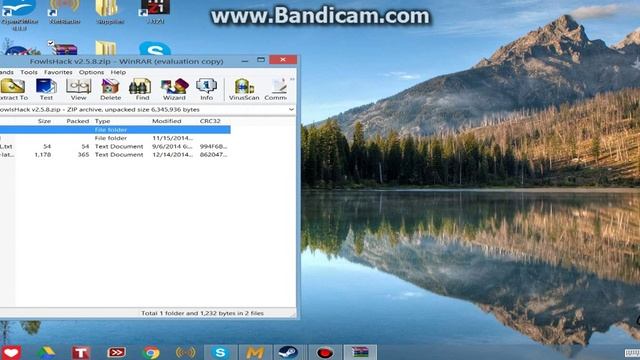Open the red heart taskbar icon

pos(11,353)
